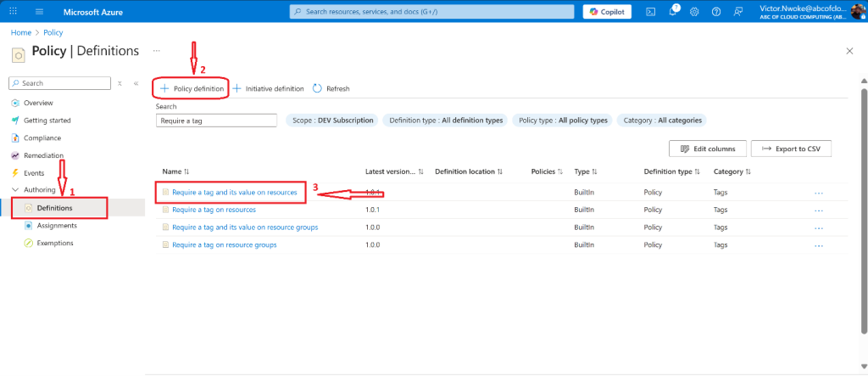Sort by the Name column

click(176, 172)
